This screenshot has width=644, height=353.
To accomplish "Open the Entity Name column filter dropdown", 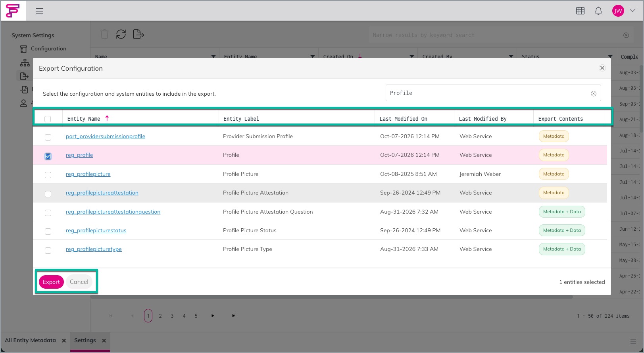I will coord(313,56).
